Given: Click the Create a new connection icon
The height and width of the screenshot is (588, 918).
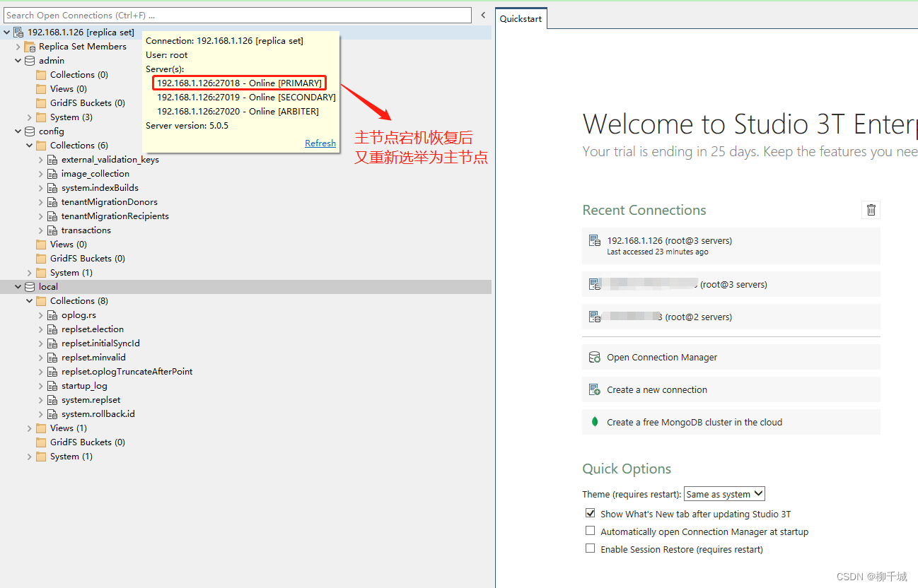Looking at the screenshot, I should 595,389.
